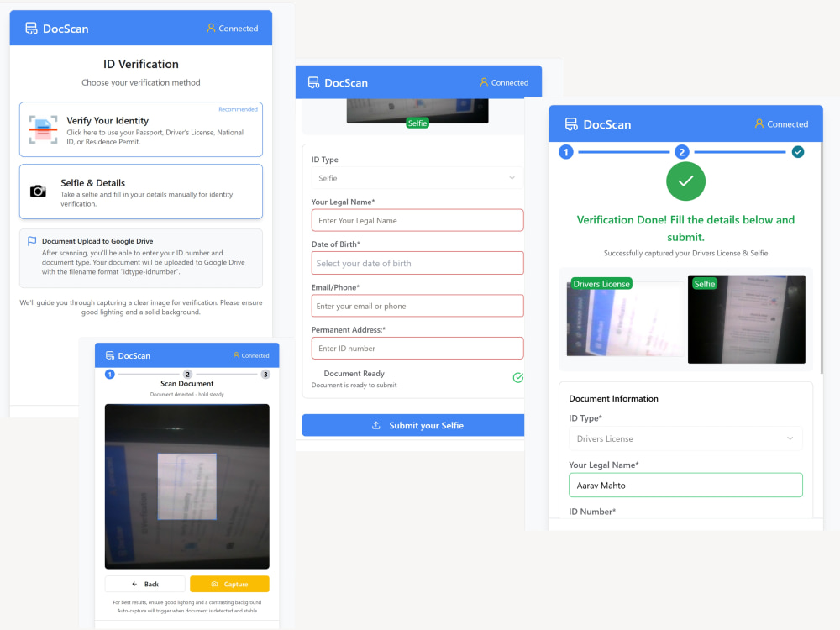Click the completed step checkmark in Verification Done stepper

click(798, 152)
